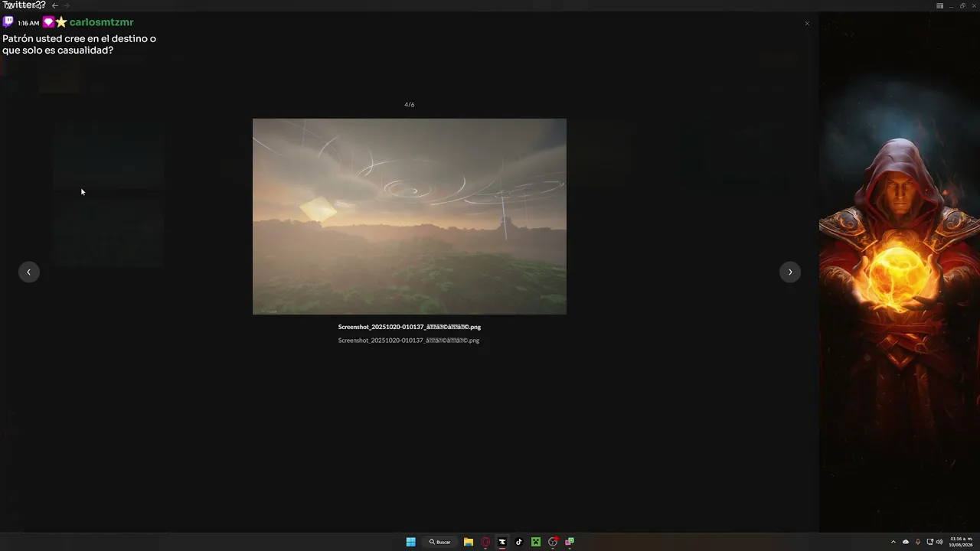Open the Opera browser taskbar icon
The image size is (980, 551).
coord(485,542)
